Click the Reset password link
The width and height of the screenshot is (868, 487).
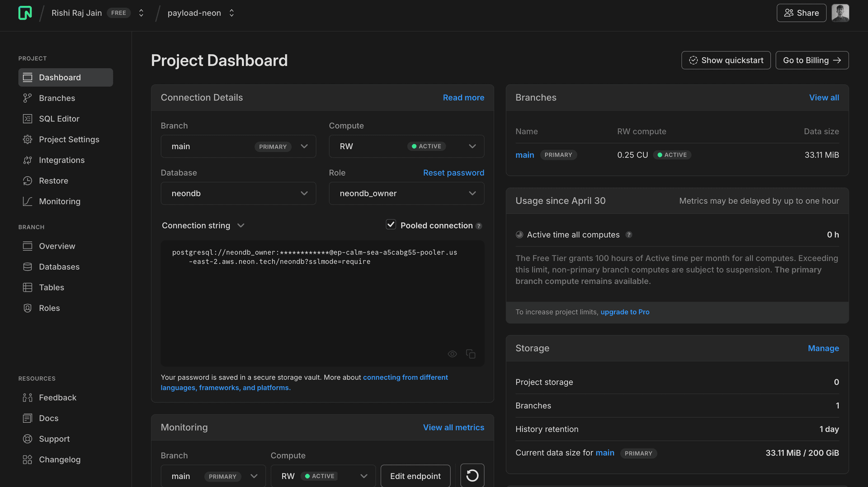point(453,173)
